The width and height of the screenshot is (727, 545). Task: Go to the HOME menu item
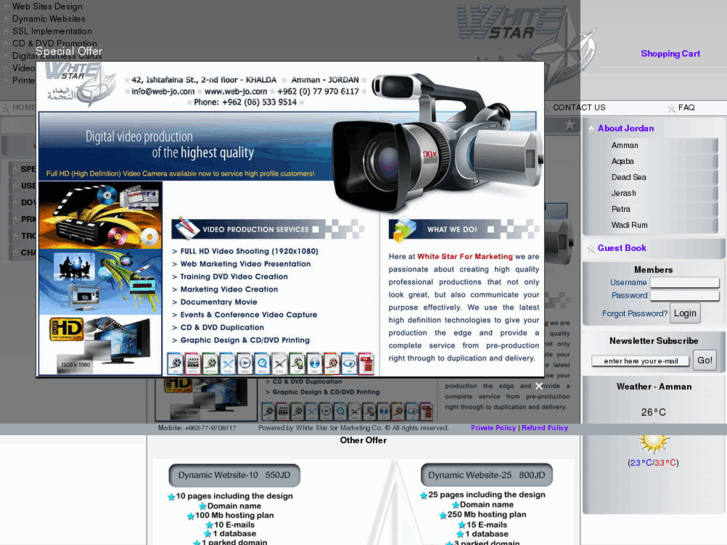tap(24, 108)
